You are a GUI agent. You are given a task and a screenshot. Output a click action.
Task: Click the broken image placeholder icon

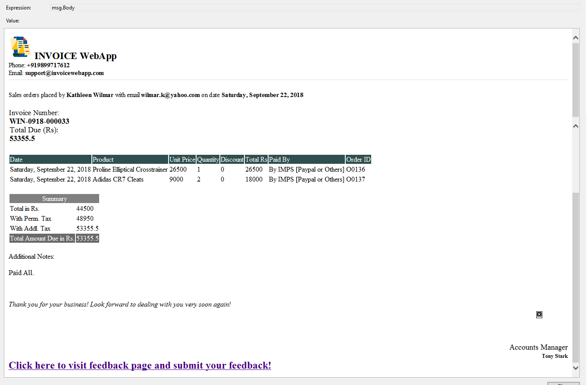[539, 315]
